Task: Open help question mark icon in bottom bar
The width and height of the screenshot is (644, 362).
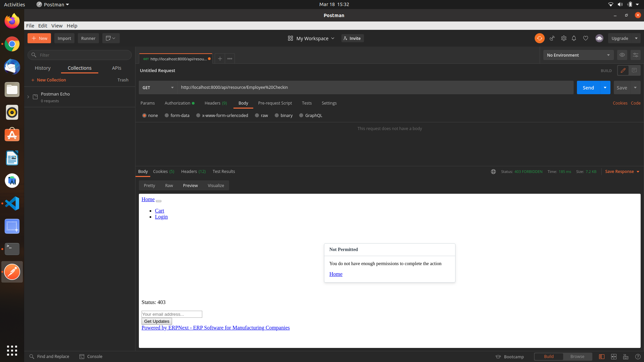Action: 638,357
